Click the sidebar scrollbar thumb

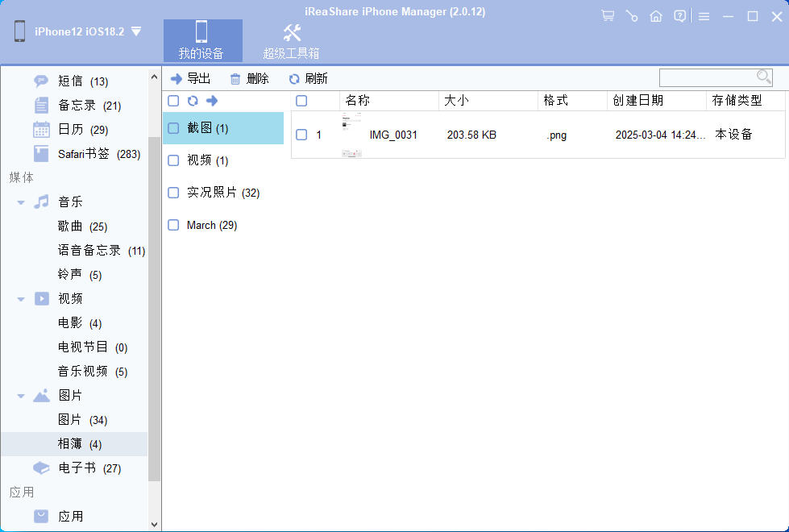[x=154, y=310]
